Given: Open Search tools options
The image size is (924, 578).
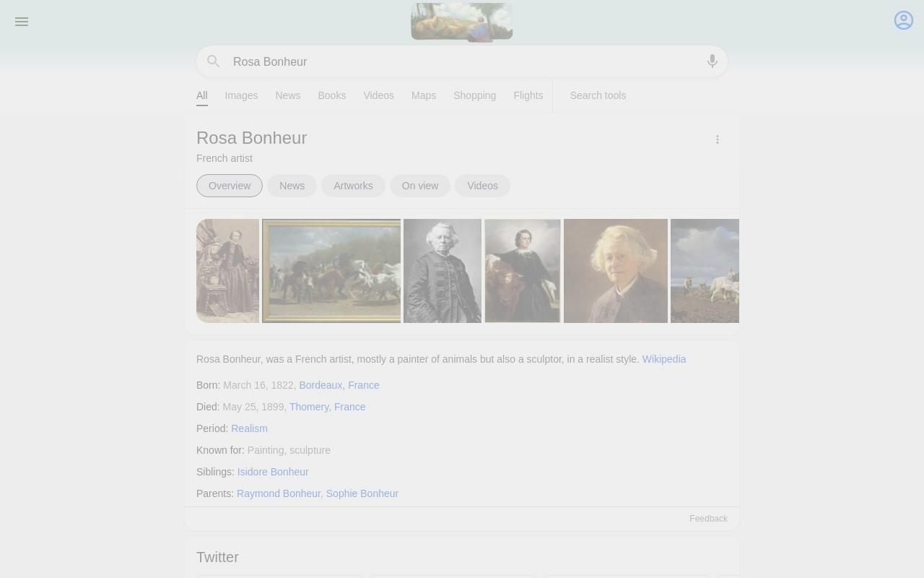Looking at the screenshot, I should click(x=598, y=95).
